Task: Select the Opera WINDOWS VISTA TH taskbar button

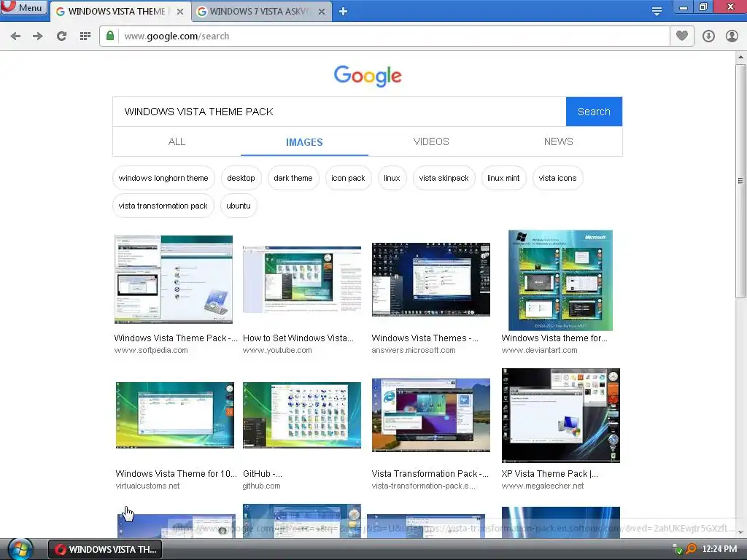Action: pos(105,550)
